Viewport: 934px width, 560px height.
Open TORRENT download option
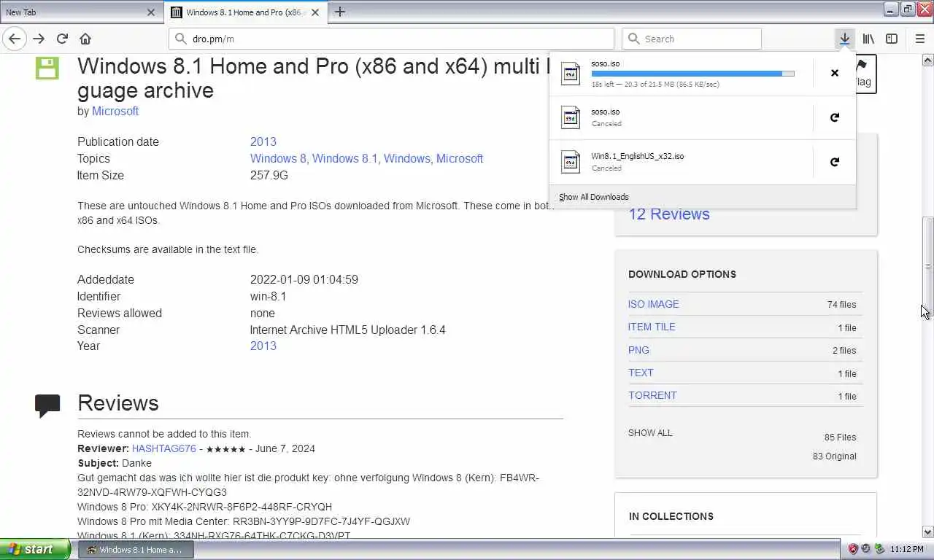coord(652,395)
